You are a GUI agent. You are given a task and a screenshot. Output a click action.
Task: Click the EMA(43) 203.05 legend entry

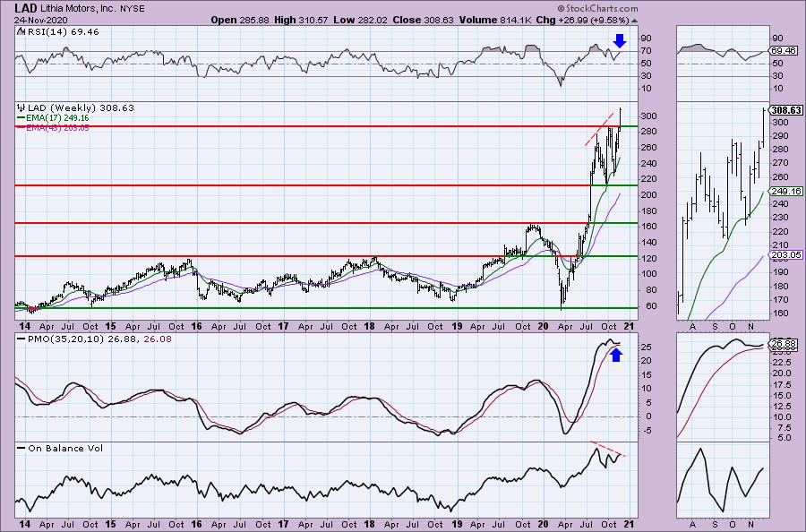pos(57,127)
